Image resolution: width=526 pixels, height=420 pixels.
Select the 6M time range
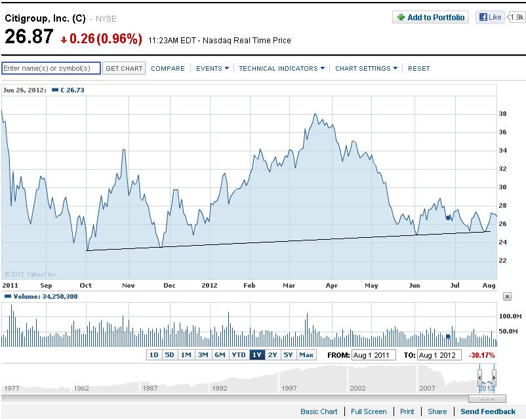(220, 354)
